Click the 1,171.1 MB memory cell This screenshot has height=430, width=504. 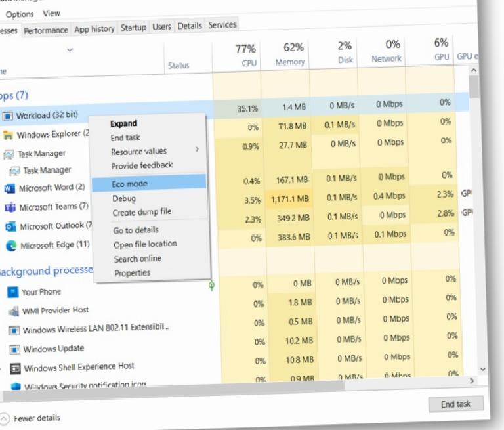tap(289, 199)
